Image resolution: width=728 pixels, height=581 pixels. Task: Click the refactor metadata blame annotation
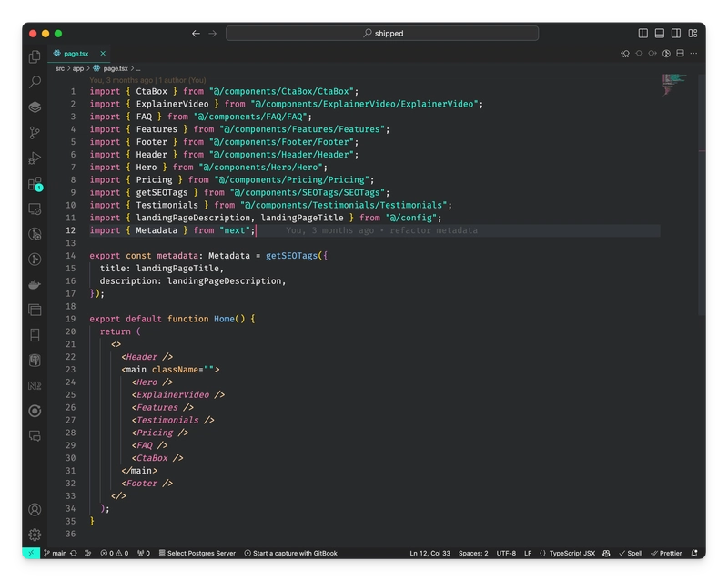(381, 230)
